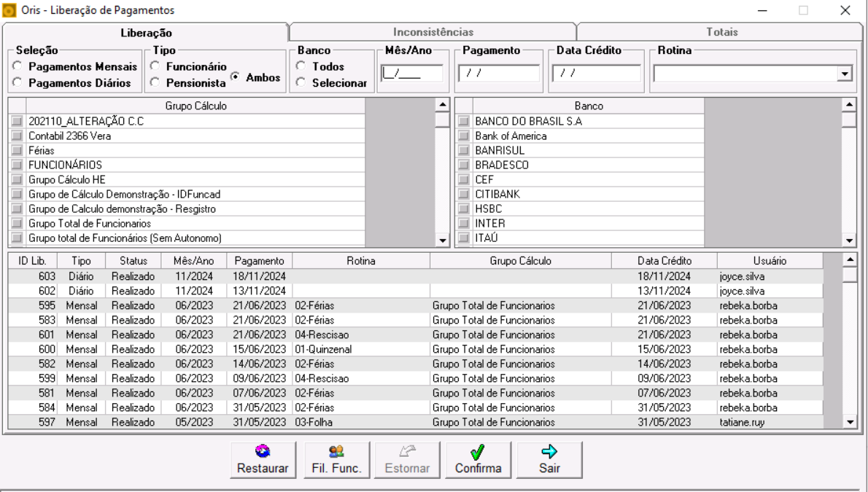Check the FUNCIONÁRIOS group checkbox
This screenshot has width=868, height=492.
pyautogui.click(x=18, y=165)
